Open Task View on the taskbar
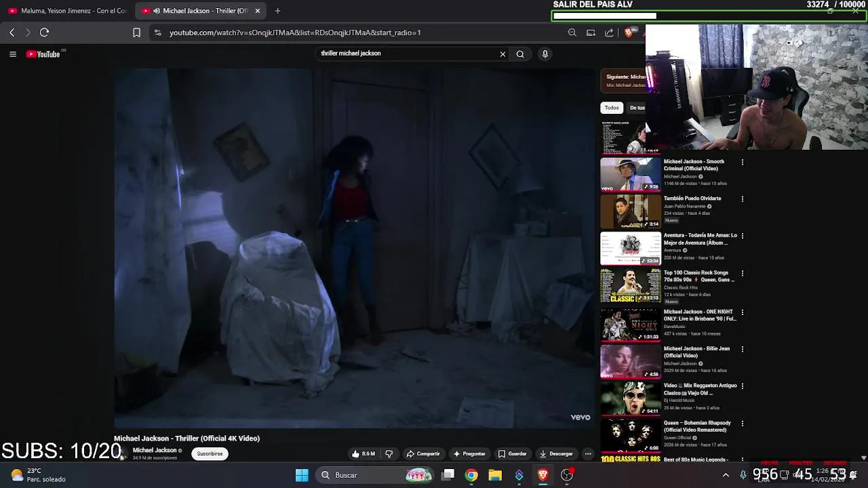 (448, 475)
